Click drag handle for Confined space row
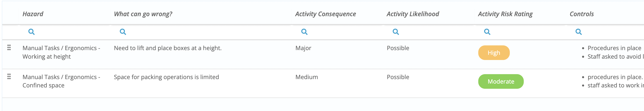644x111 pixels. [9, 76]
